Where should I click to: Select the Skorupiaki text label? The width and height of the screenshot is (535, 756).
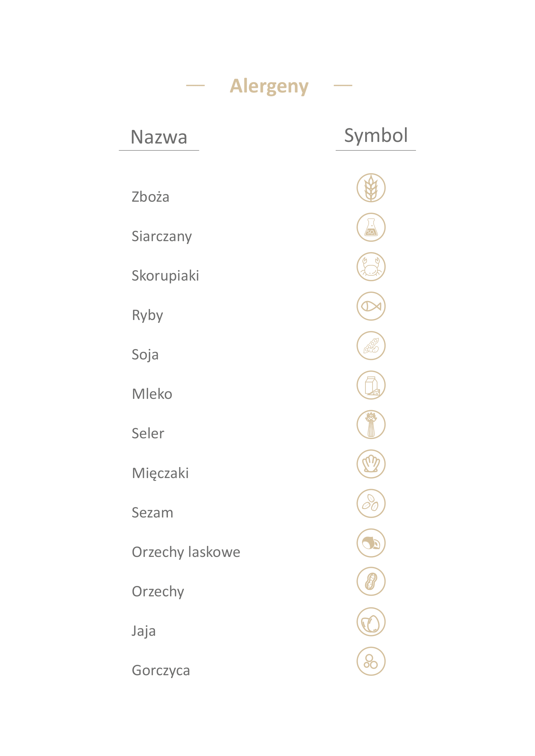tap(165, 276)
